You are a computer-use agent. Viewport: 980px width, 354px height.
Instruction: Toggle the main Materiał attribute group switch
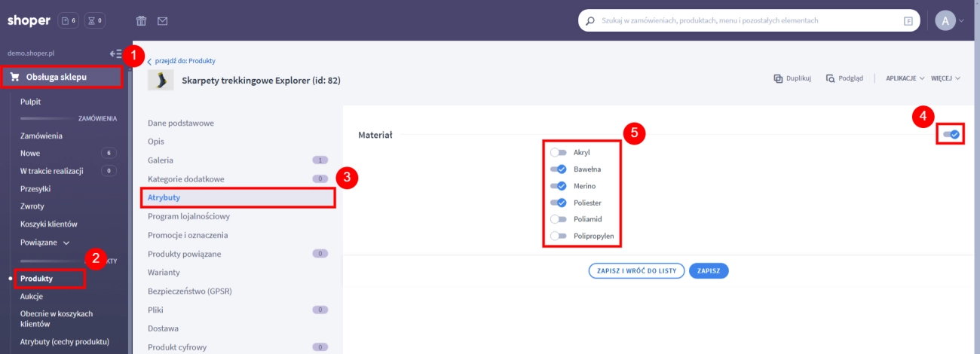[x=951, y=134]
